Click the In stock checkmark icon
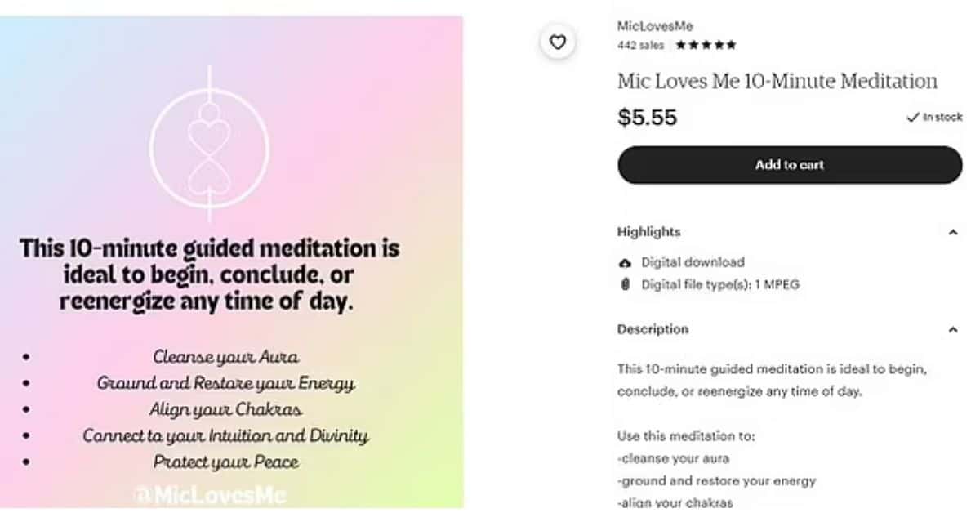Image resolution: width=980 pixels, height=513 pixels. click(x=913, y=118)
